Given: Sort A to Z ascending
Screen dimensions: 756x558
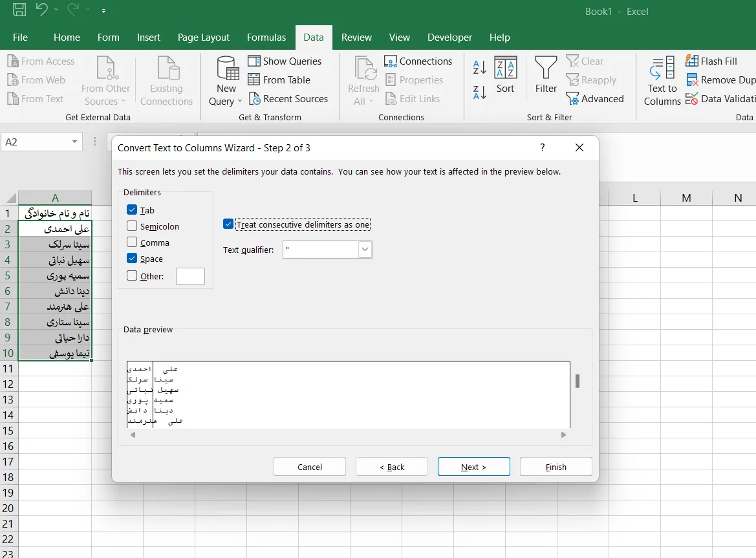Looking at the screenshot, I should tap(480, 67).
